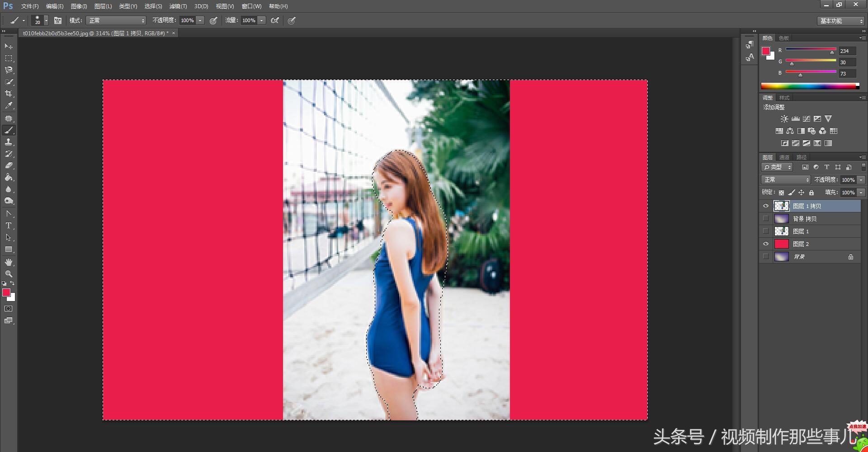Image resolution: width=868 pixels, height=452 pixels.
Task: Open the layer opacity dropdown arrow
Action: [x=861, y=180]
